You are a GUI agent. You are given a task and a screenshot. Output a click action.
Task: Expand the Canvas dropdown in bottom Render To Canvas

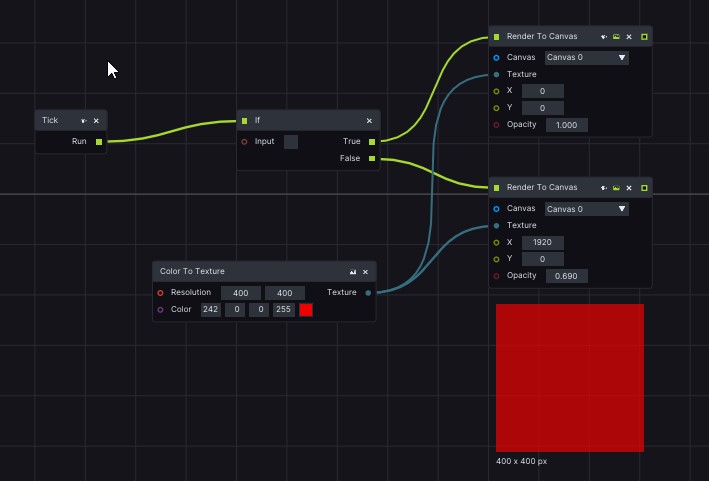[x=586, y=209]
